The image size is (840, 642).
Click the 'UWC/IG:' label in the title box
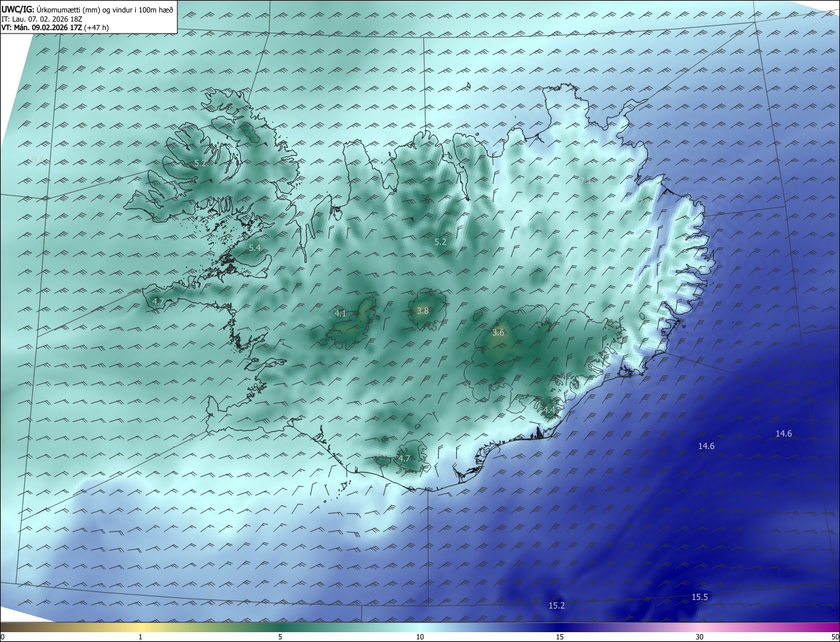[18, 9]
